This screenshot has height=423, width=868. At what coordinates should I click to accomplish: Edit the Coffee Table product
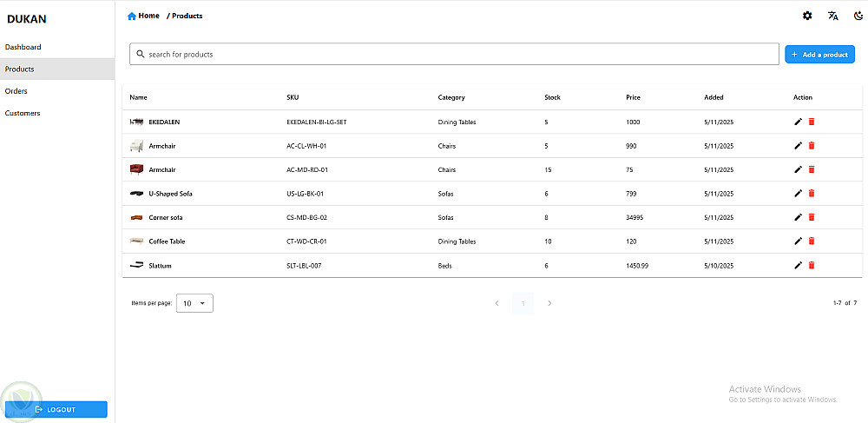(799, 241)
